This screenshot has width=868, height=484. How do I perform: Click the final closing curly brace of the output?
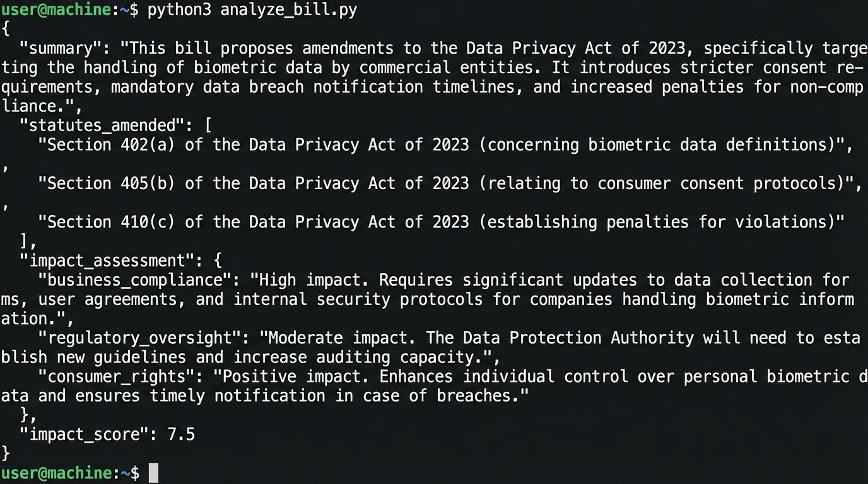[6, 453]
